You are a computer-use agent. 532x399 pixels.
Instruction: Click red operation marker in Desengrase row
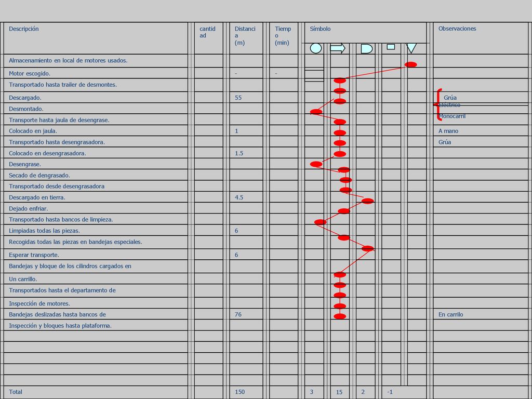[316, 164]
